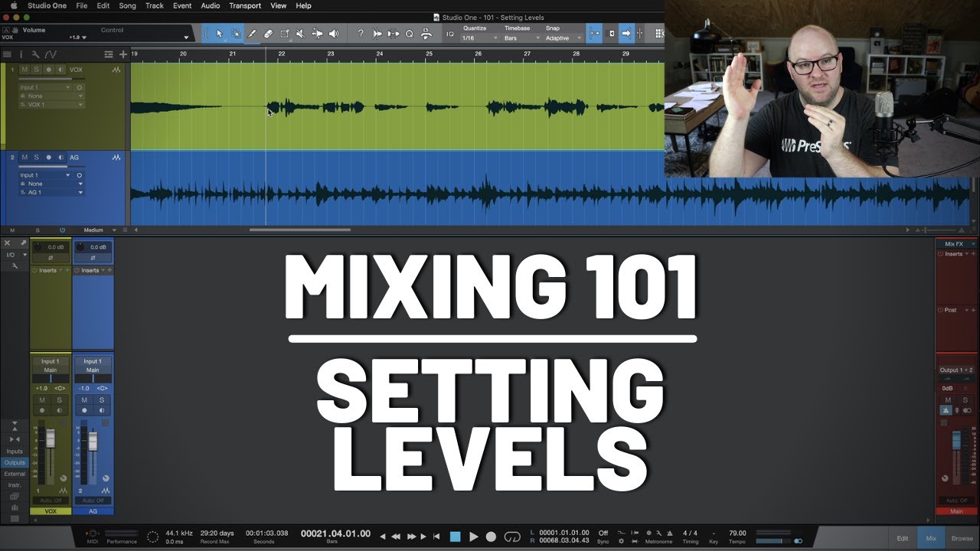Click the IQ input quantize icon
Viewport: 980px width, 551px height.
(449, 34)
